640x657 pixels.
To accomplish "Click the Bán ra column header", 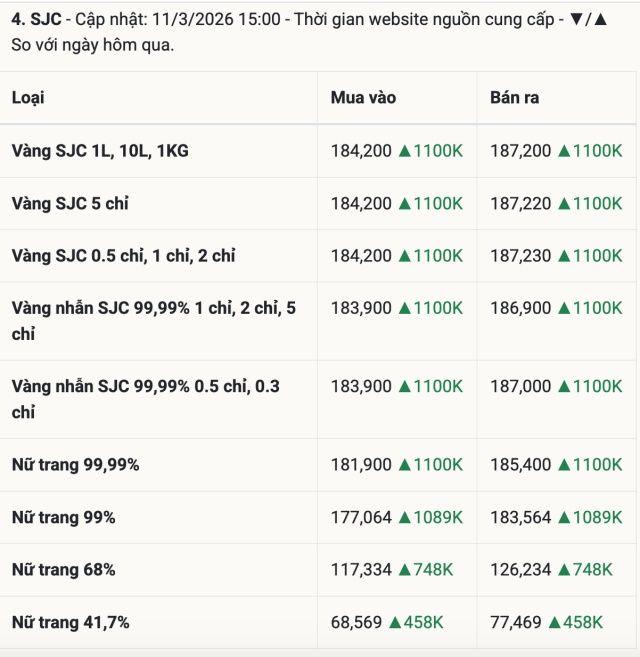I will pyautogui.click(x=514, y=97).
